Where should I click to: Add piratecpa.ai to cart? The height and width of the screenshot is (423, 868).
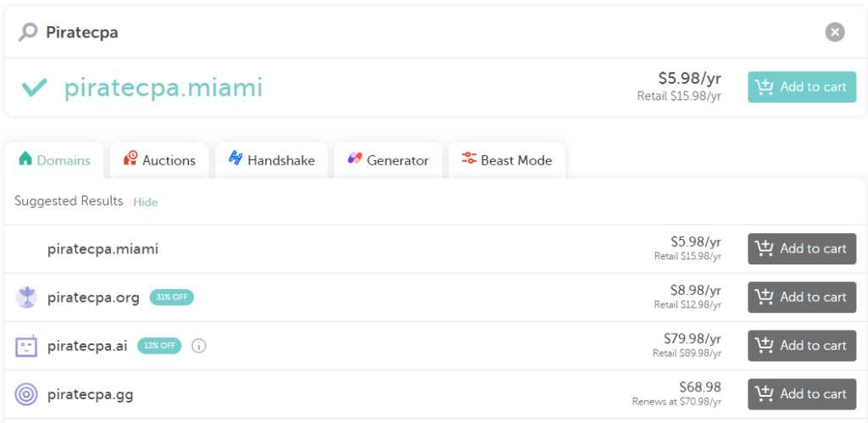tap(802, 346)
